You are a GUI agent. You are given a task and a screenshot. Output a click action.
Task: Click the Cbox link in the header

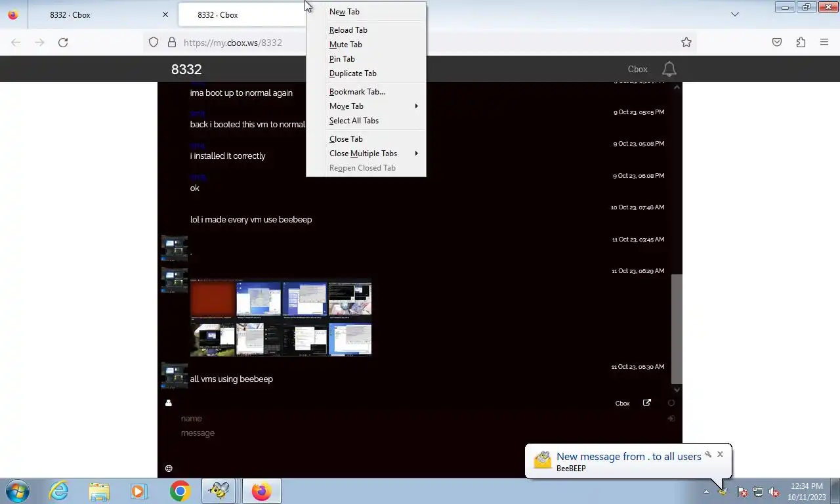click(638, 69)
